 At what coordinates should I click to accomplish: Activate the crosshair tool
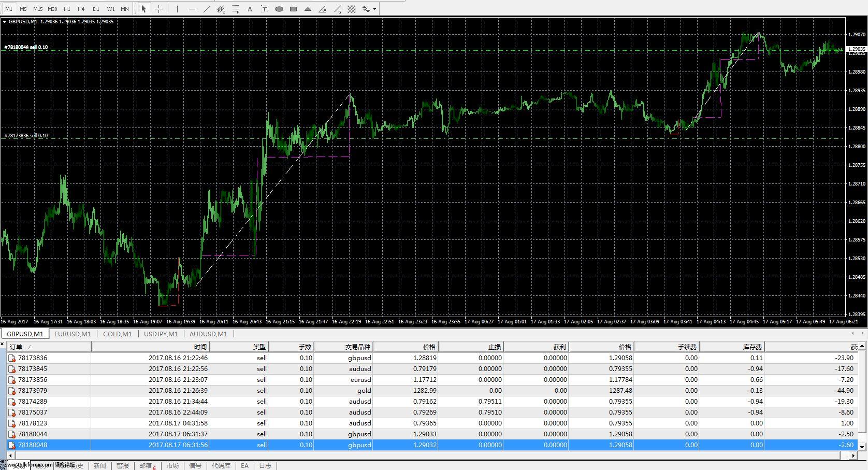[x=158, y=9]
